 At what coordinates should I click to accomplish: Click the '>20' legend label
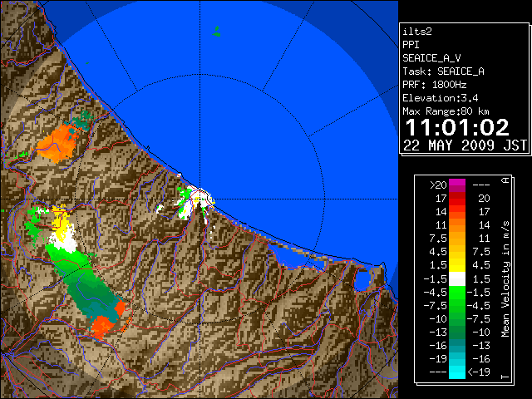pyautogui.click(x=438, y=185)
